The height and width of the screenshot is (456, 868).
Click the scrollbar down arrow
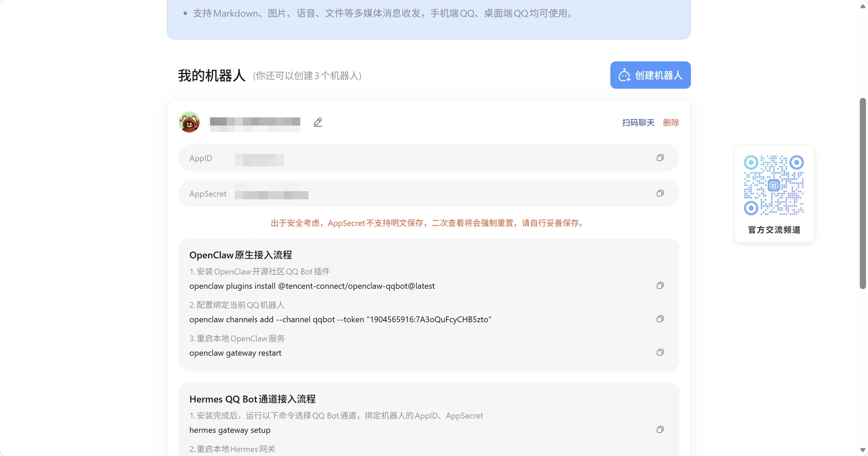click(x=863, y=450)
